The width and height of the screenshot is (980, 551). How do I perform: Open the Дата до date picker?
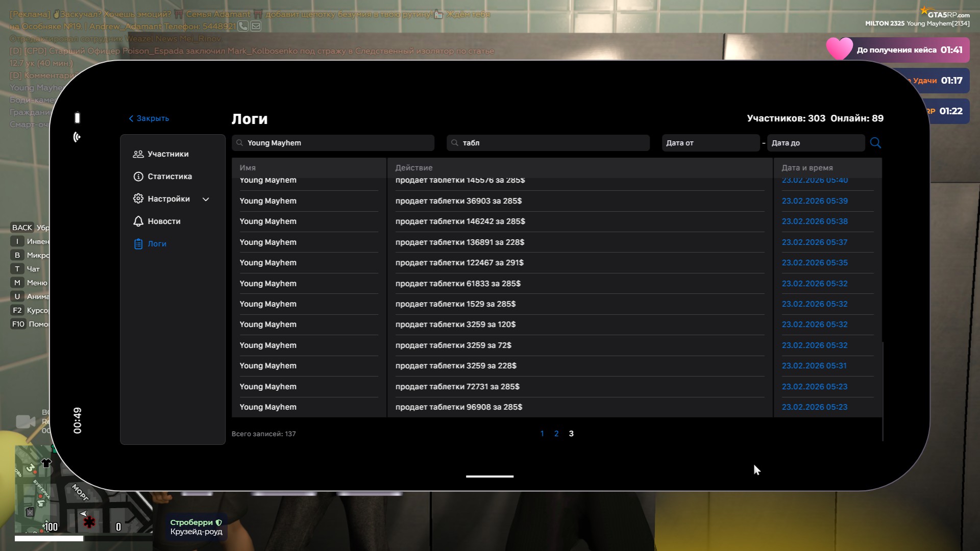[x=815, y=143]
